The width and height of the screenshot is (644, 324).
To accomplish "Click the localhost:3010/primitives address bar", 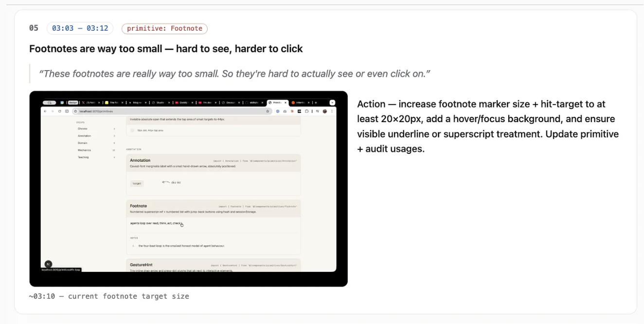I will [x=171, y=111].
